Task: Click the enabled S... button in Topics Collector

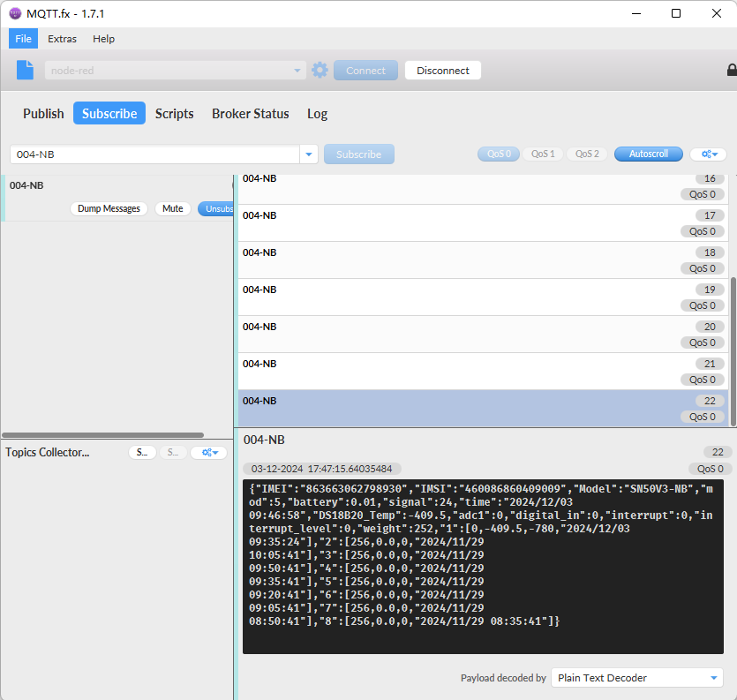Action: pos(142,452)
